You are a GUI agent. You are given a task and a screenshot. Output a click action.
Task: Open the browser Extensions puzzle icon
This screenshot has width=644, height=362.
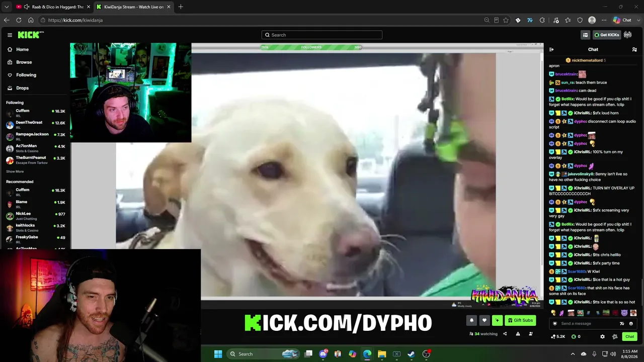coord(542,20)
